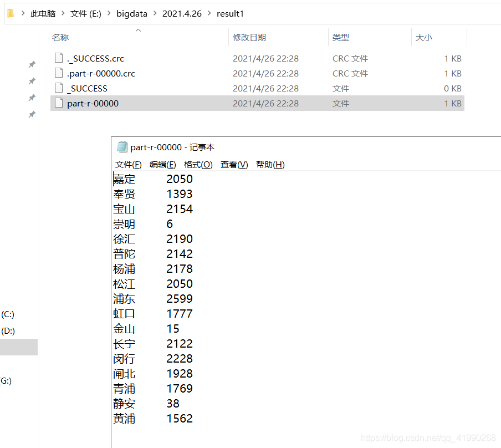The height and width of the screenshot is (448, 501).
Task: Select the (D:) drive in the navigation pane
Action: [8, 331]
